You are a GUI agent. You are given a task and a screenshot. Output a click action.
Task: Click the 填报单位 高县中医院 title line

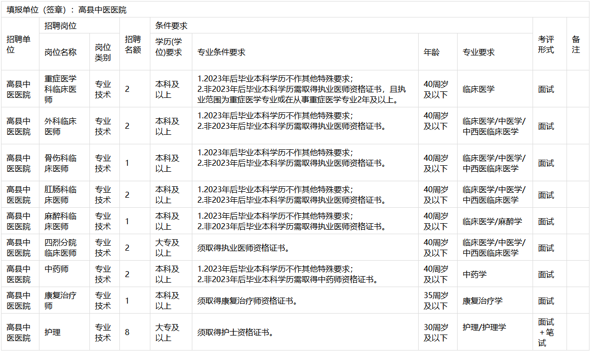point(66,10)
